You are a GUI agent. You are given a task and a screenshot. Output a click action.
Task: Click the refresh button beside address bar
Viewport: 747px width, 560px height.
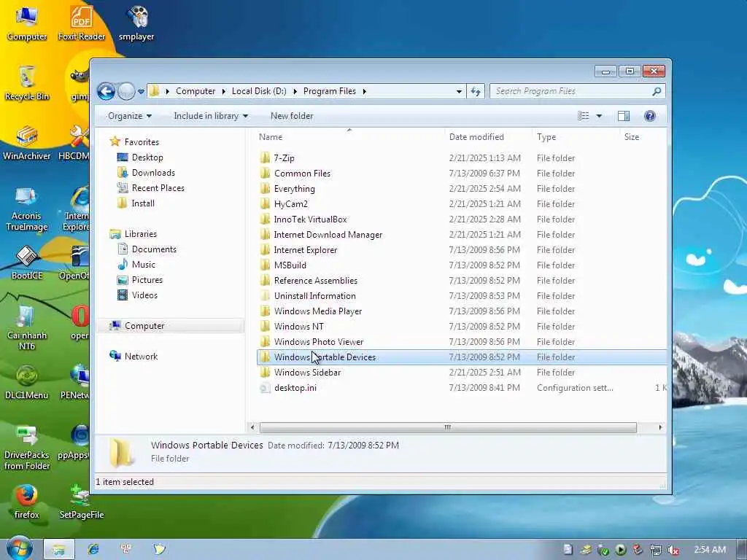coord(476,91)
